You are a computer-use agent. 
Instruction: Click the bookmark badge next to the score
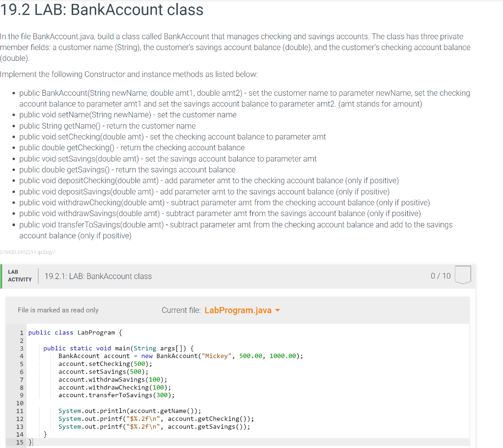[462, 275]
